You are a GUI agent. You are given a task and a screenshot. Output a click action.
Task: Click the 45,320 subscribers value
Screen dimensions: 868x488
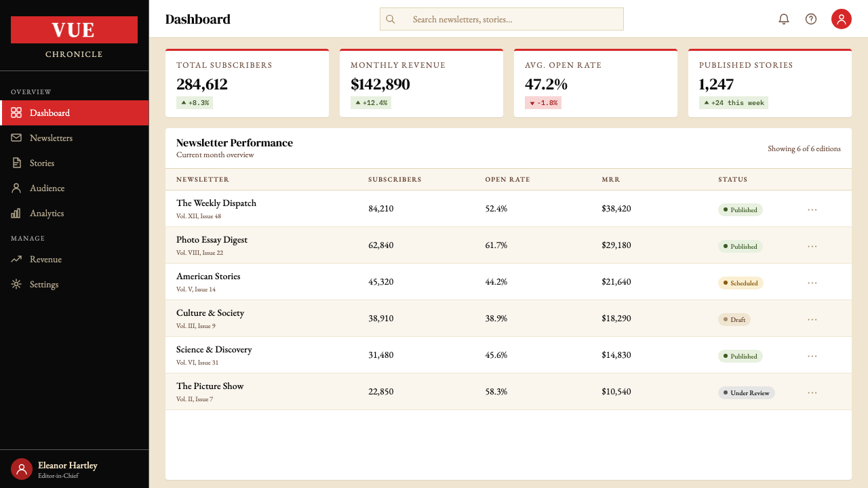pos(381,282)
